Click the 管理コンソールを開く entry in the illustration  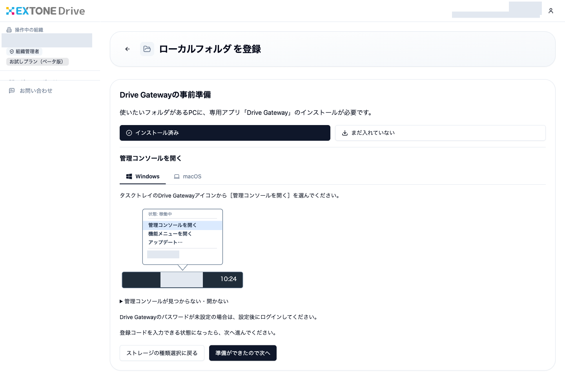(x=182, y=225)
